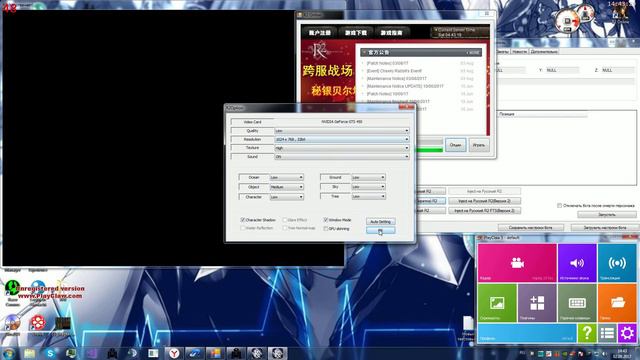Screen dimensions: 640x360
Task: Open the dark chip-image desktop icon
Action: click(63, 323)
